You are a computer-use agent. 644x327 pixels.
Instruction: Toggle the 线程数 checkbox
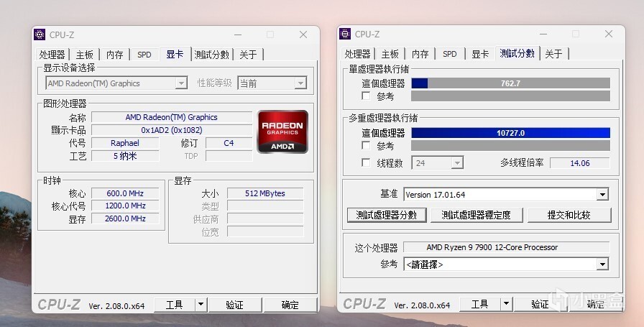(366, 162)
